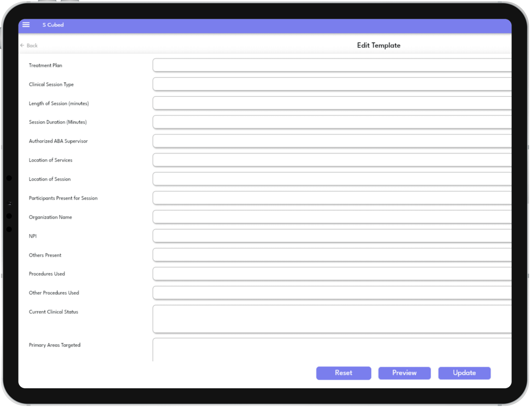Focus the Treatment Plan field

(x=332, y=65)
